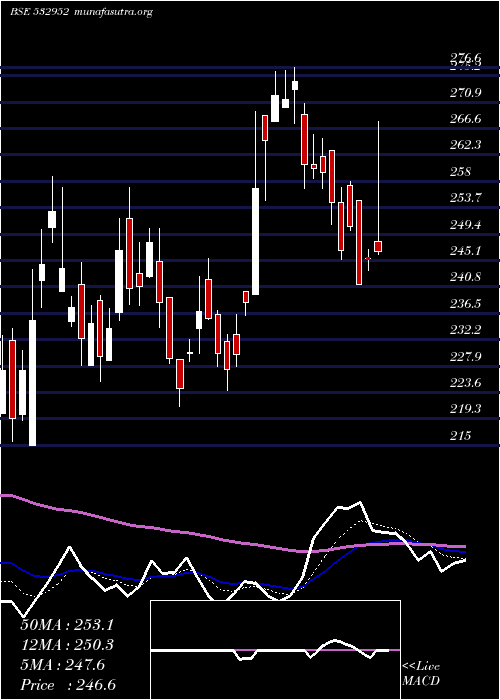
Task: Click the 50MA : 253.1 readout
Action: [x=67, y=625]
